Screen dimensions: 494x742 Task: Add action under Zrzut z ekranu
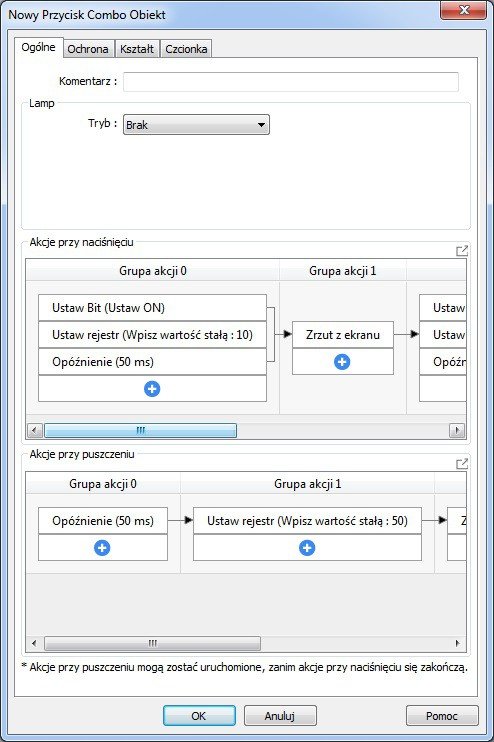[342, 362]
